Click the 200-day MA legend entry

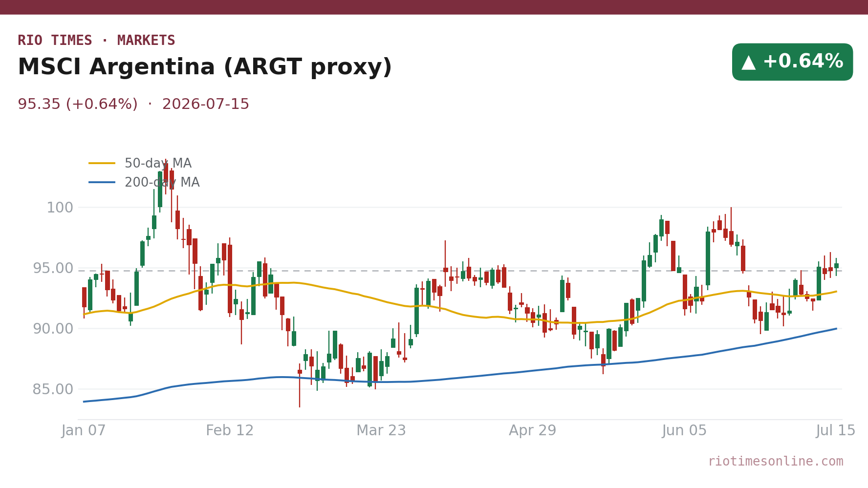point(144,183)
